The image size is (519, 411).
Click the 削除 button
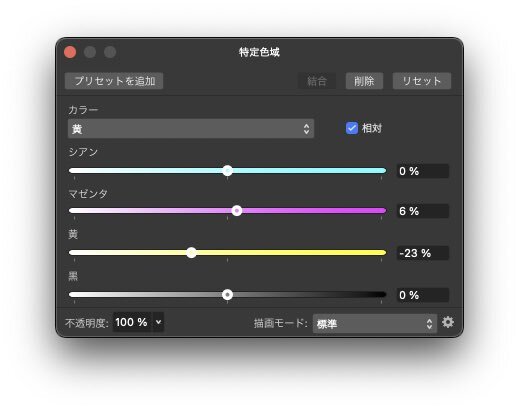tap(364, 81)
